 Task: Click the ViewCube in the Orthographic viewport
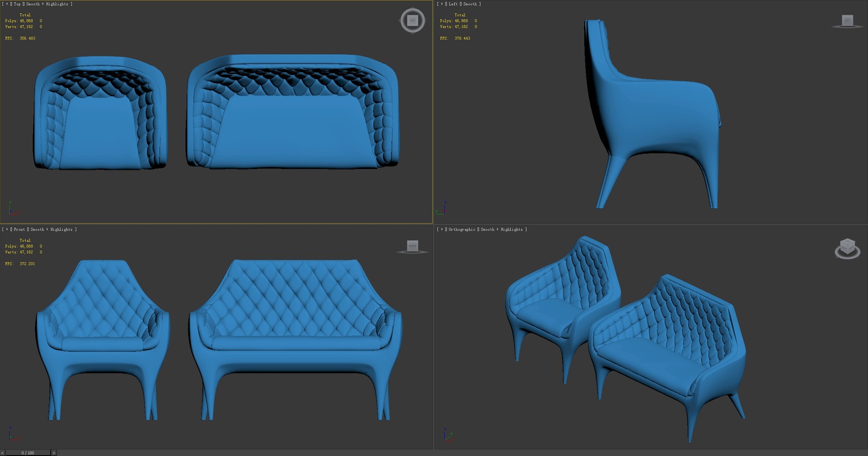coord(847,248)
